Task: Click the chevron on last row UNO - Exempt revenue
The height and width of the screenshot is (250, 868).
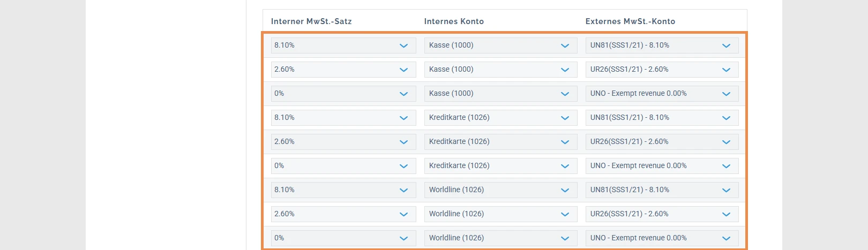Action: 726,238
